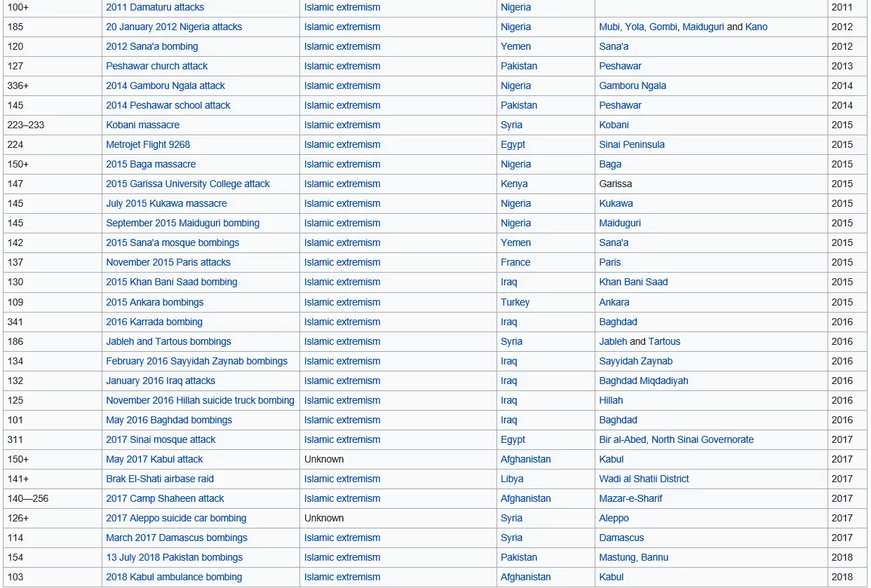Go to the Turkey country page
This screenshot has width=871, height=588.
[x=515, y=302]
